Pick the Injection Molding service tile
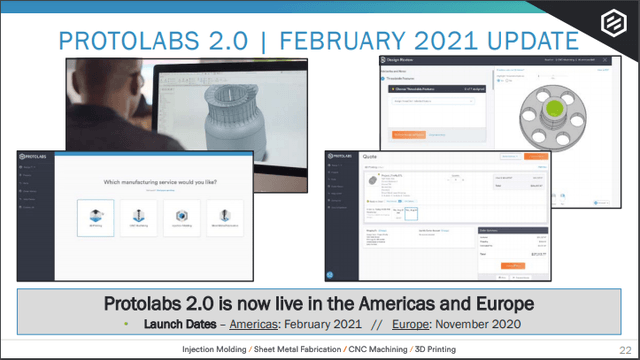 (182, 218)
